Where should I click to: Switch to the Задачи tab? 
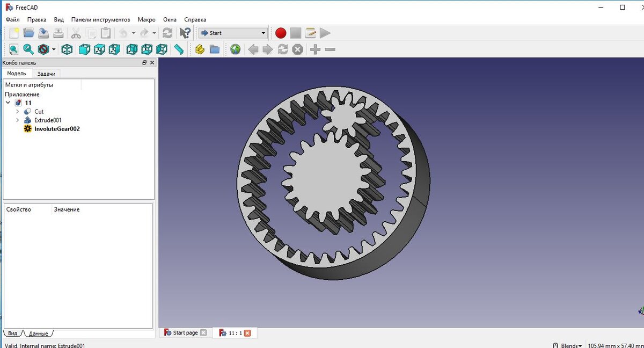point(47,74)
